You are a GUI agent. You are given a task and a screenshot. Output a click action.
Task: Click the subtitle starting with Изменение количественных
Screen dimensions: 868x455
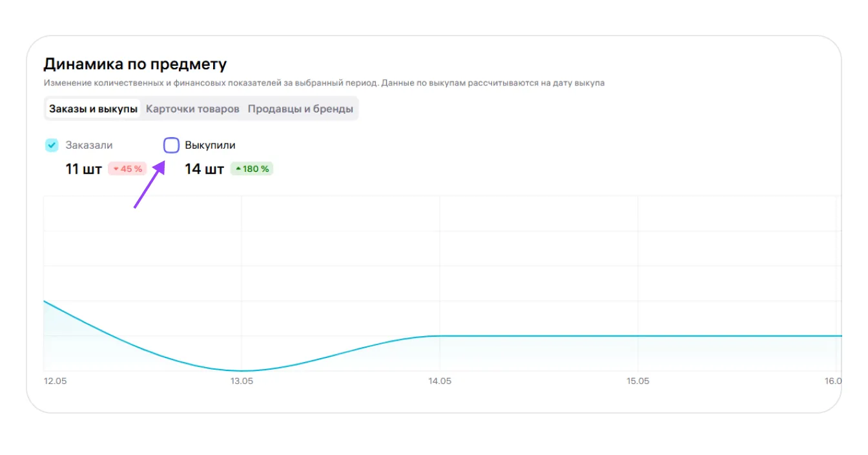point(324,83)
